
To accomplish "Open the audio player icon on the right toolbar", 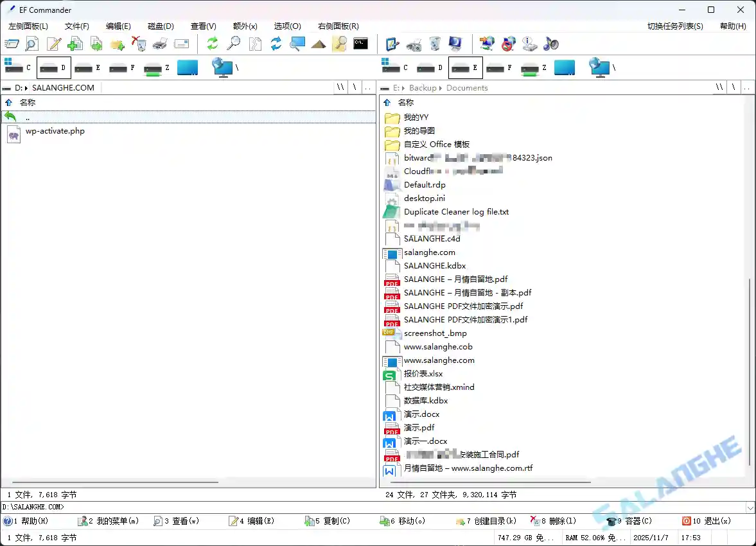I will 550,44.
